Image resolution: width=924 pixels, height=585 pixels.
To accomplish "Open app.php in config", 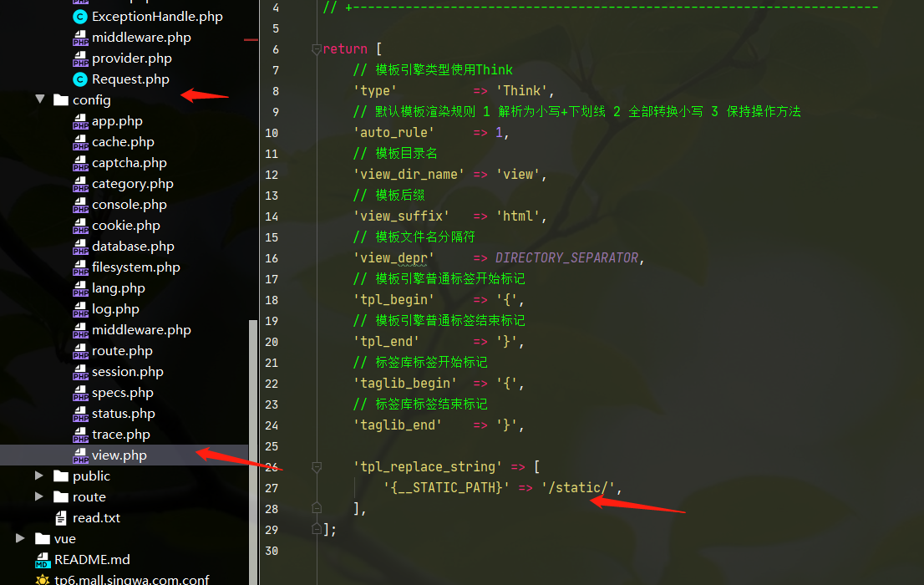I will [117, 121].
